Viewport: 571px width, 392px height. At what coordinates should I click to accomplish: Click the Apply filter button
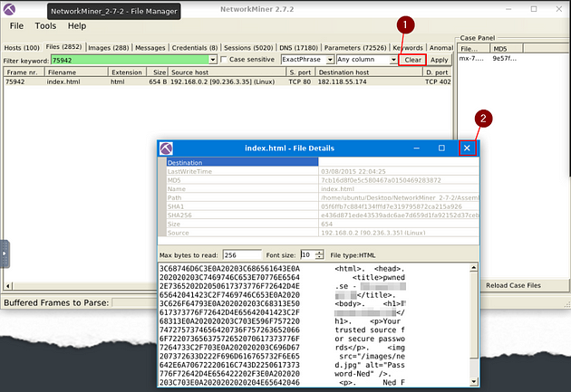point(440,60)
